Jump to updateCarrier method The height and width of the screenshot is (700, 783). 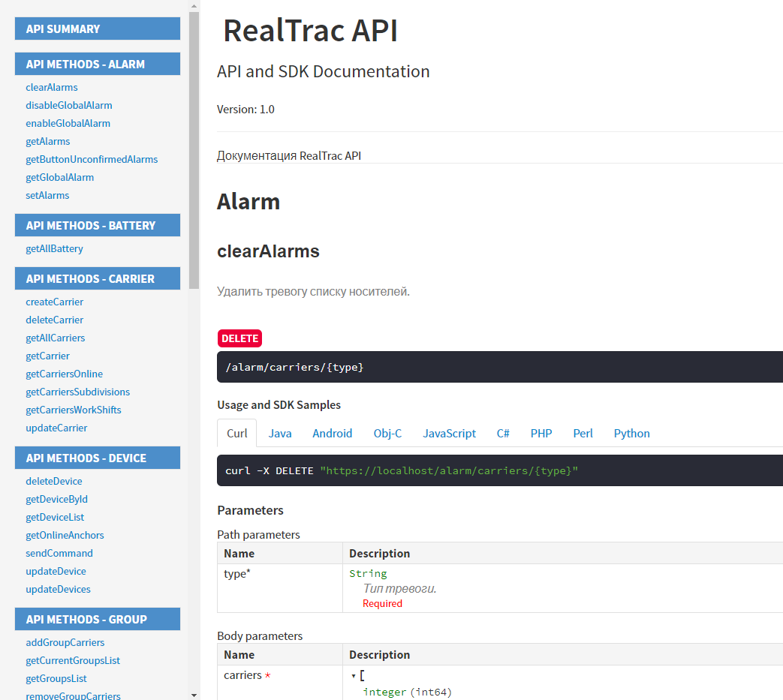click(x=56, y=428)
